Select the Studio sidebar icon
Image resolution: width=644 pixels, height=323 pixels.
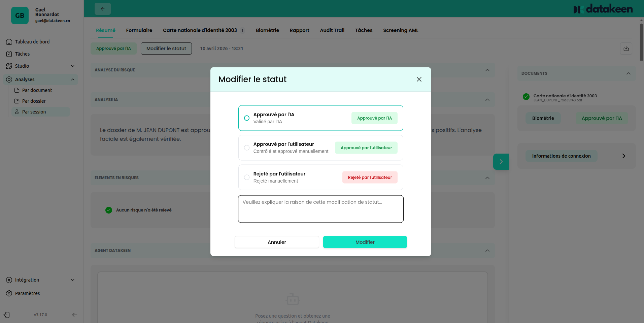tap(8, 66)
